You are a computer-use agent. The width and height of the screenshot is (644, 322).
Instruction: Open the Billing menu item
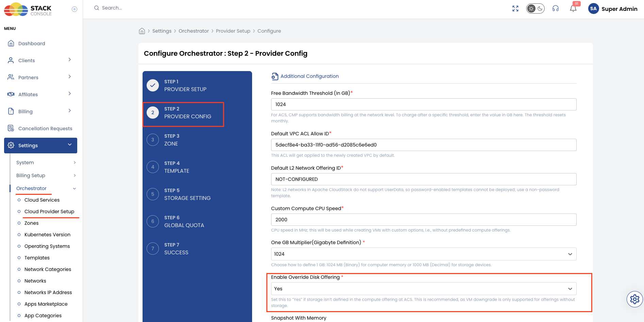[x=26, y=112]
